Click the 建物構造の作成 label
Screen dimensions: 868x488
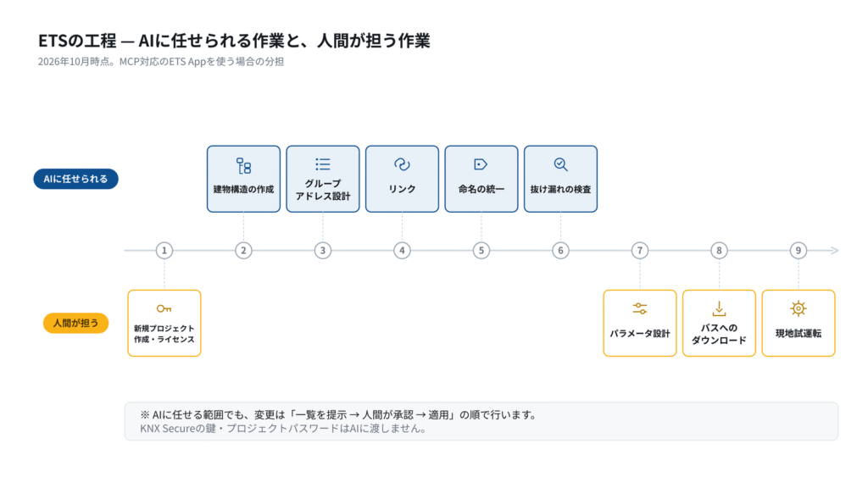243,189
